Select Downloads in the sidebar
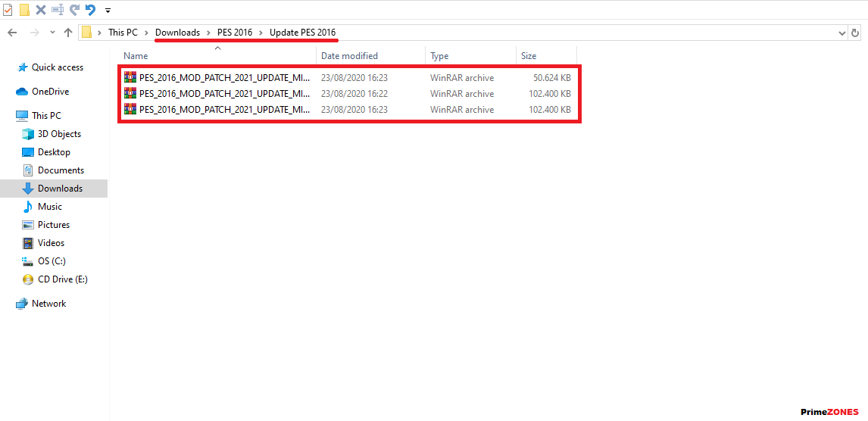 pyautogui.click(x=54, y=189)
